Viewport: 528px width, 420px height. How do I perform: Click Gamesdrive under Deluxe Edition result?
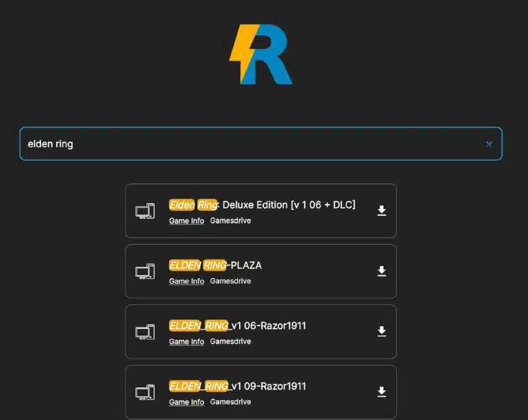[x=230, y=221]
